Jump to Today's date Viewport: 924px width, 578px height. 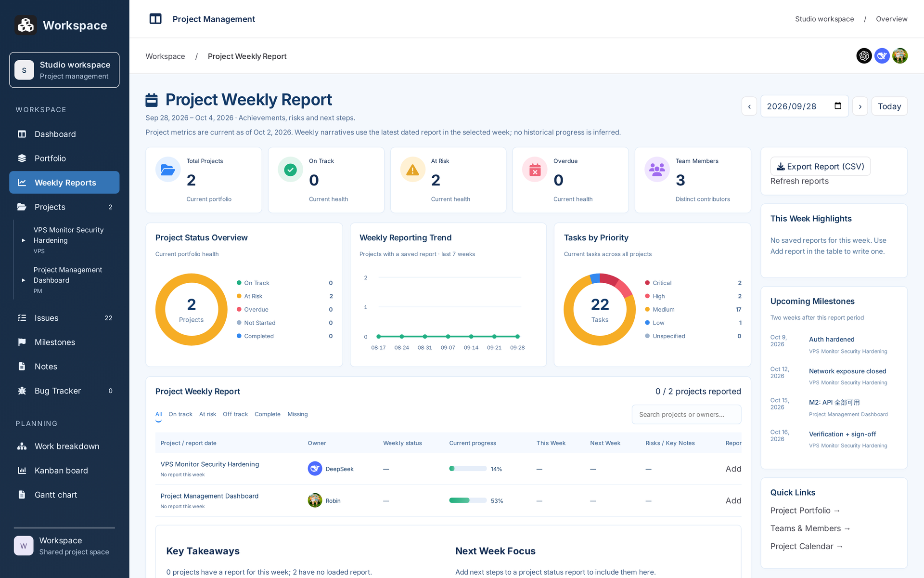pos(889,106)
